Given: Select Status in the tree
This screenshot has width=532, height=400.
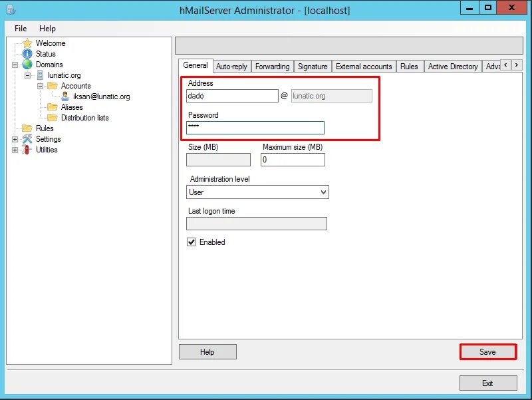Looking at the screenshot, I should pyautogui.click(x=45, y=54).
